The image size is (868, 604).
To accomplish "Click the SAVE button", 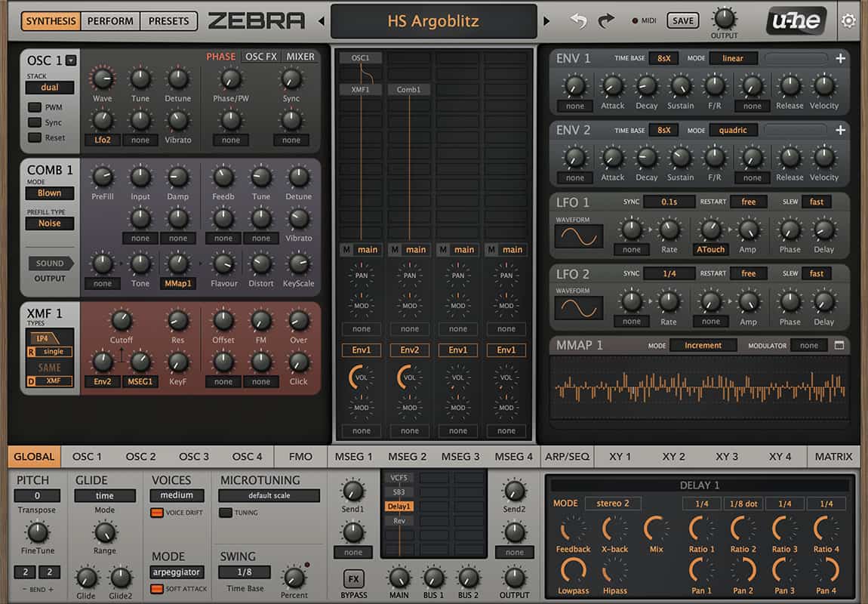I will [x=682, y=20].
